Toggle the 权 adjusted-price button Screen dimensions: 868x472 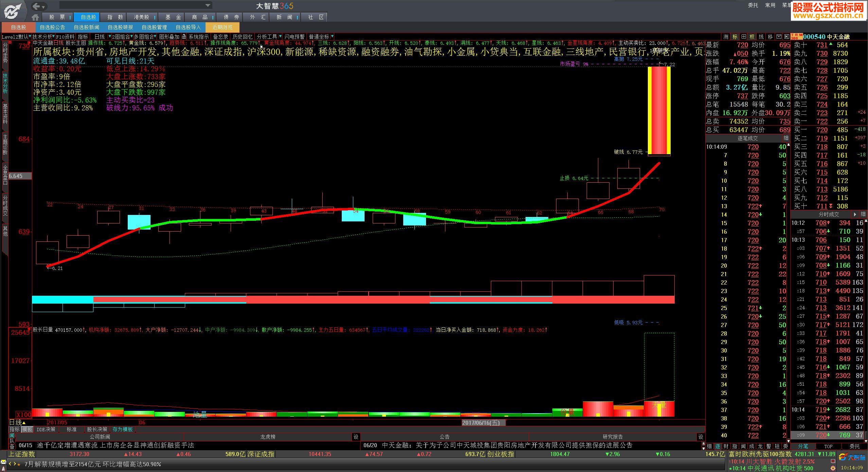tap(752, 36)
